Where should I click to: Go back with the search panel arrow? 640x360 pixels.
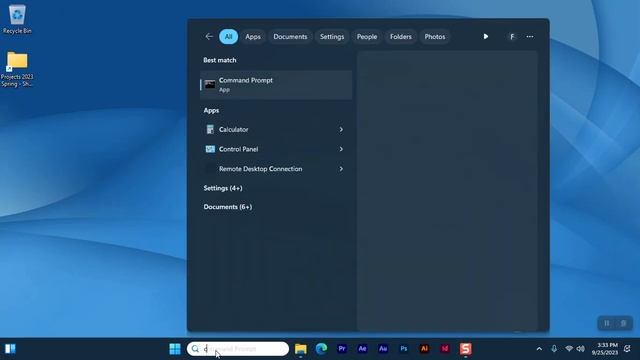pyautogui.click(x=209, y=37)
